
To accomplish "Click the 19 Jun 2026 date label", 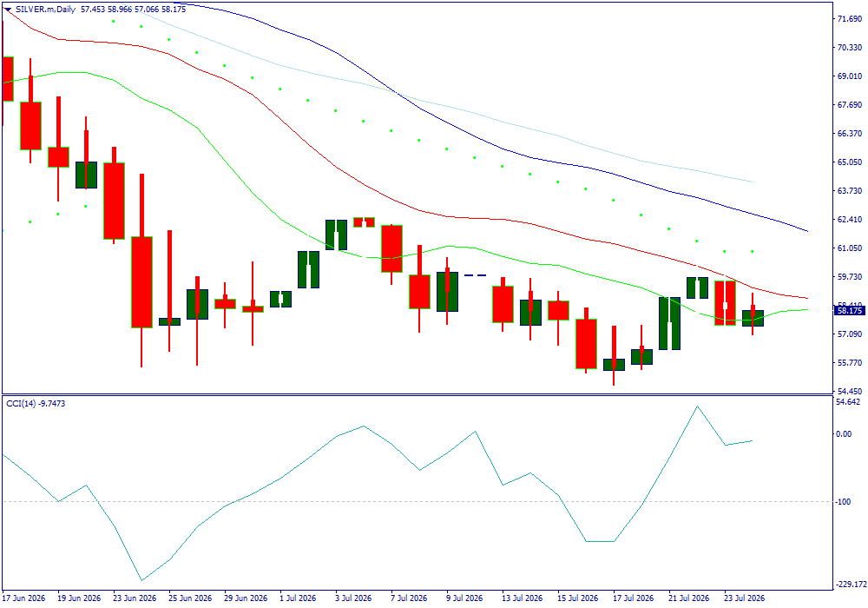I will tap(79, 598).
